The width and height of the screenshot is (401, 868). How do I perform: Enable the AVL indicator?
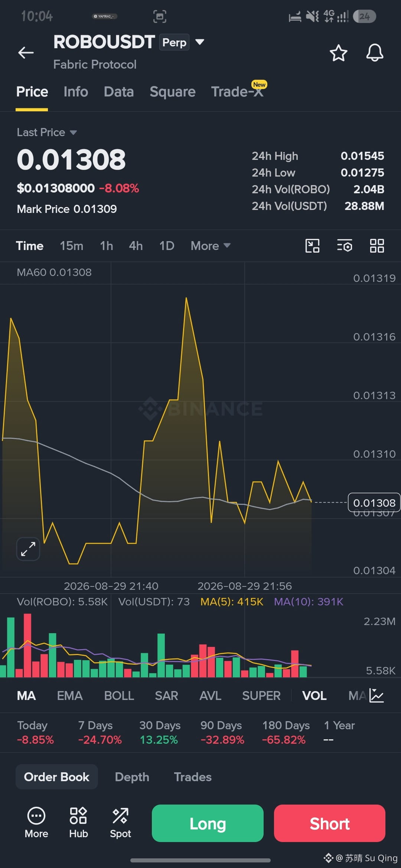click(210, 696)
